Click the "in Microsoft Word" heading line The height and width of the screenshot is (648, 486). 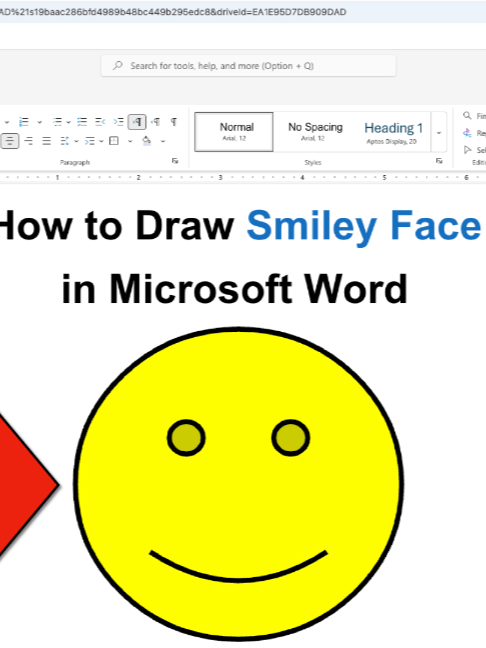(x=235, y=289)
